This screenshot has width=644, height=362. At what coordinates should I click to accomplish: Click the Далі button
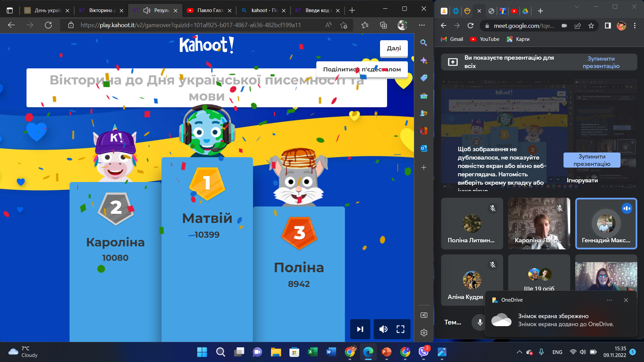(x=394, y=48)
